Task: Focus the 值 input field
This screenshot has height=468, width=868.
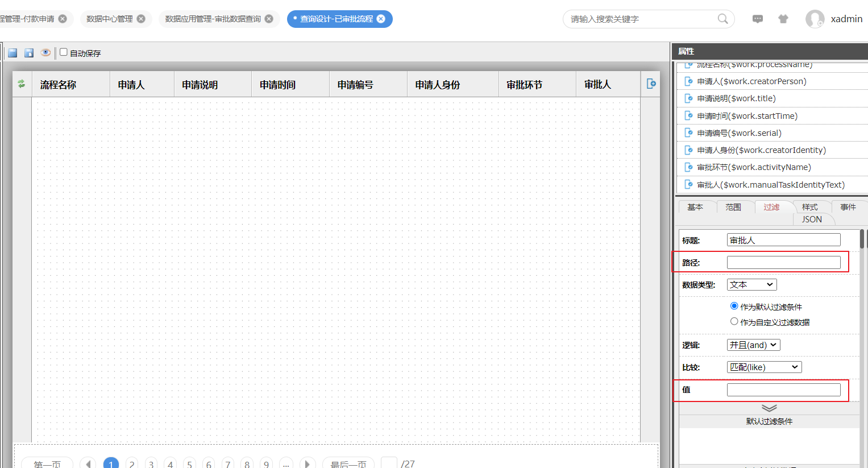Action: 783,390
